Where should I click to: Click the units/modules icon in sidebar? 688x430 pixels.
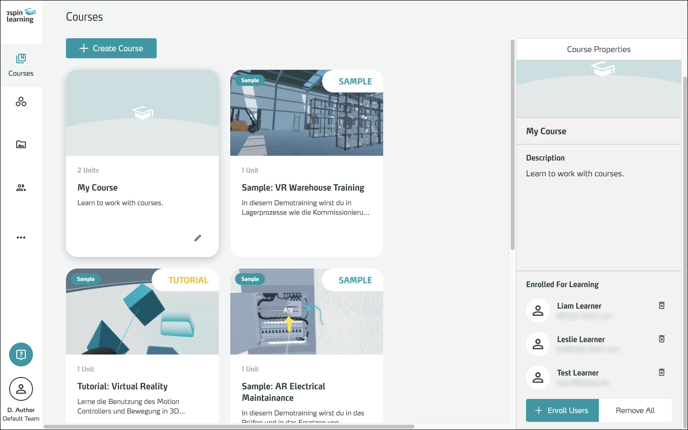coord(21,102)
